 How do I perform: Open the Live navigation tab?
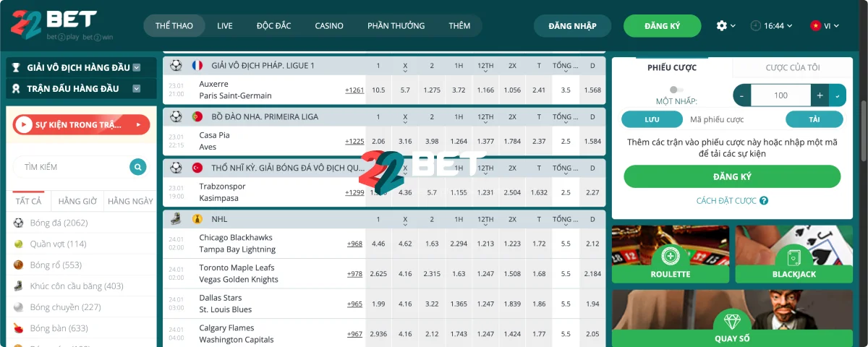[x=225, y=25]
